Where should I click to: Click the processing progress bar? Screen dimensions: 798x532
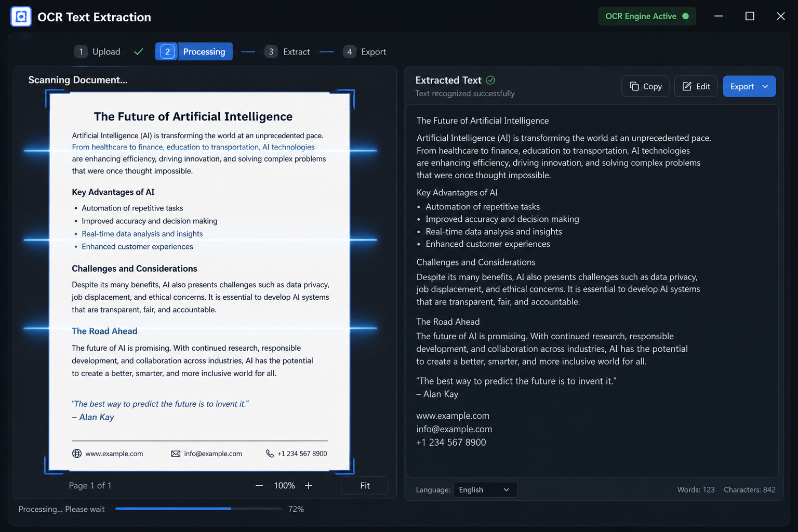point(198,509)
